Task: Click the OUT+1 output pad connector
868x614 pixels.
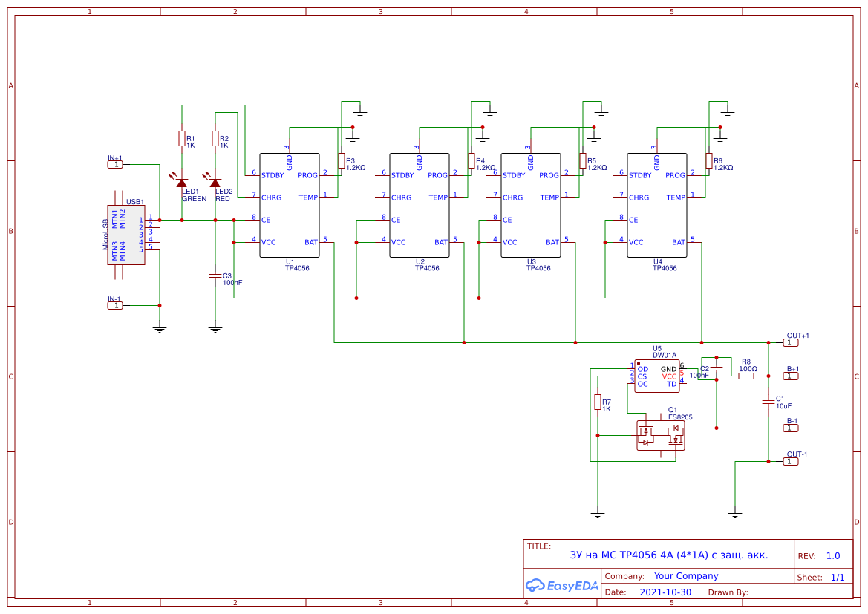Action: coord(791,343)
